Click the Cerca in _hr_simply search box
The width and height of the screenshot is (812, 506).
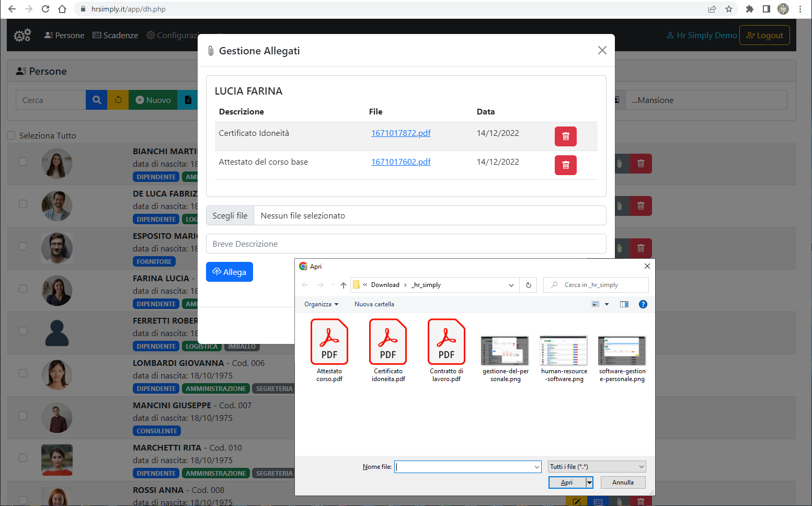pyautogui.click(x=596, y=285)
